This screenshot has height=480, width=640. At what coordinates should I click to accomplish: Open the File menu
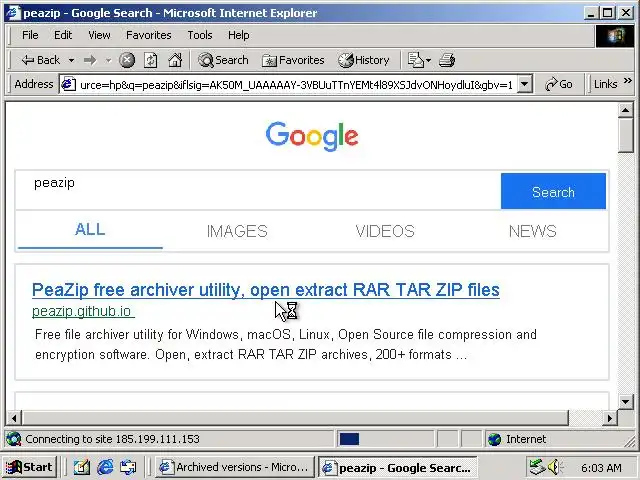tap(30, 35)
